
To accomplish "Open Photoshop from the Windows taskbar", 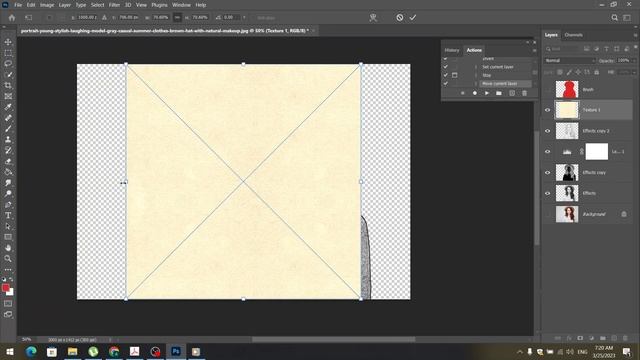I will pos(176,351).
